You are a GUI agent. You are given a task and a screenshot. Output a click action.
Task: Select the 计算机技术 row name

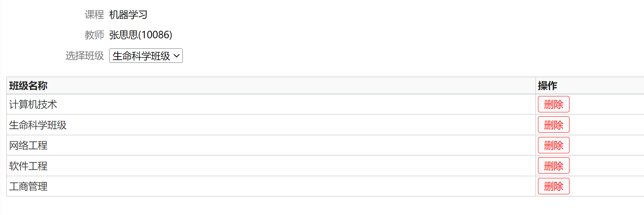coord(33,105)
